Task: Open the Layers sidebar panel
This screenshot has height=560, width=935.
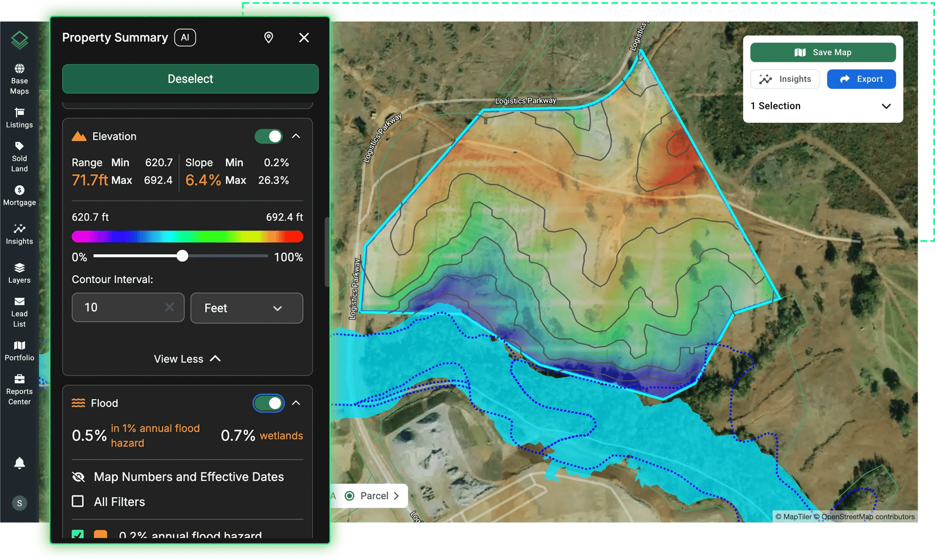Action: click(x=19, y=273)
